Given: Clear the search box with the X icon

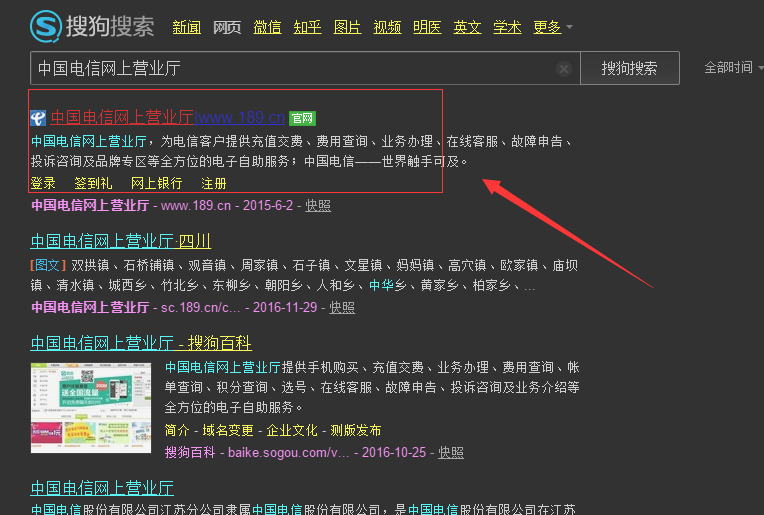Looking at the screenshot, I should coord(564,69).
